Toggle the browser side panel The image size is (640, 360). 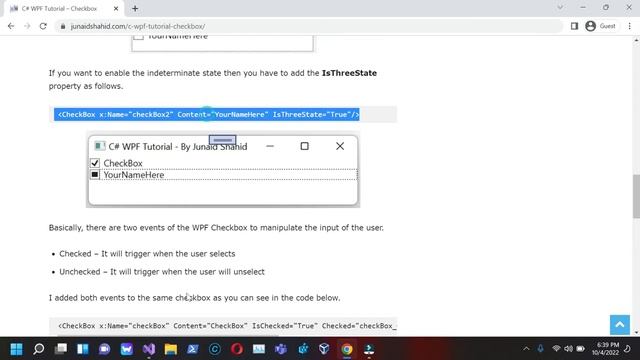(x=574, y=26)
